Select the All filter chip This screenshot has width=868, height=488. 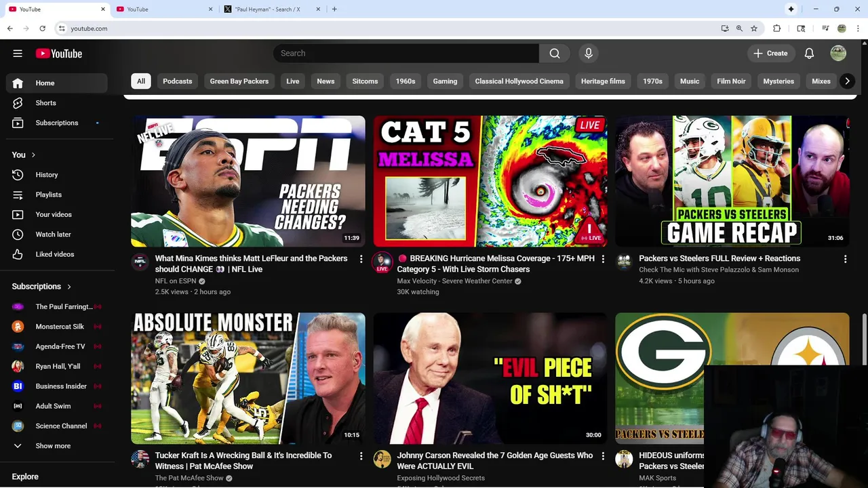[141, 81]
